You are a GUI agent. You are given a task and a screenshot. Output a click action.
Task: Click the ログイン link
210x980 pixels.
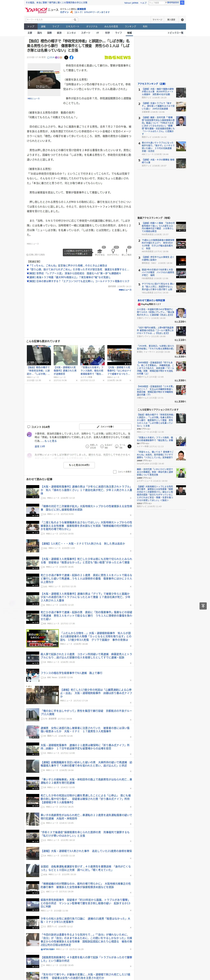point(64,12)
